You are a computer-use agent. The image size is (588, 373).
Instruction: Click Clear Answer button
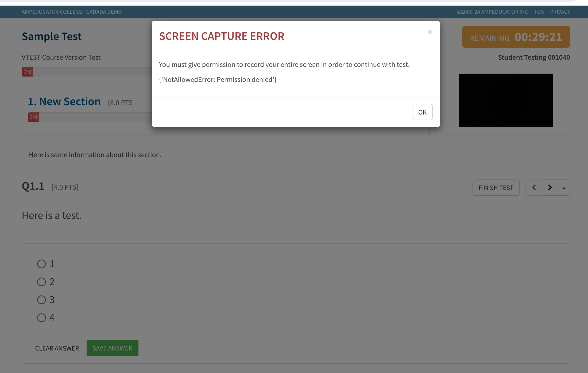coord(57,348)
